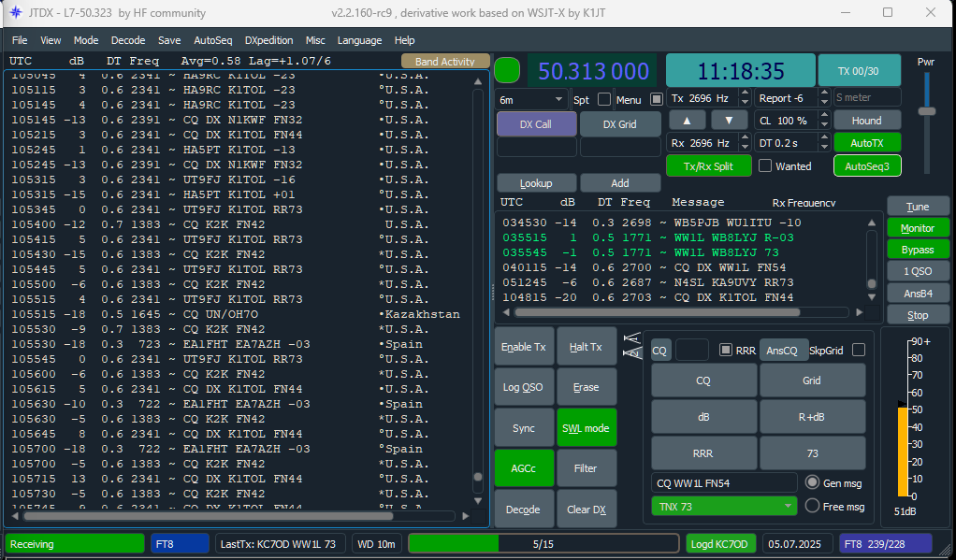This screenshot has height=560, width=956.
Task: Click the double-arrow swap icon beside CQ
Action: point(631,345)
